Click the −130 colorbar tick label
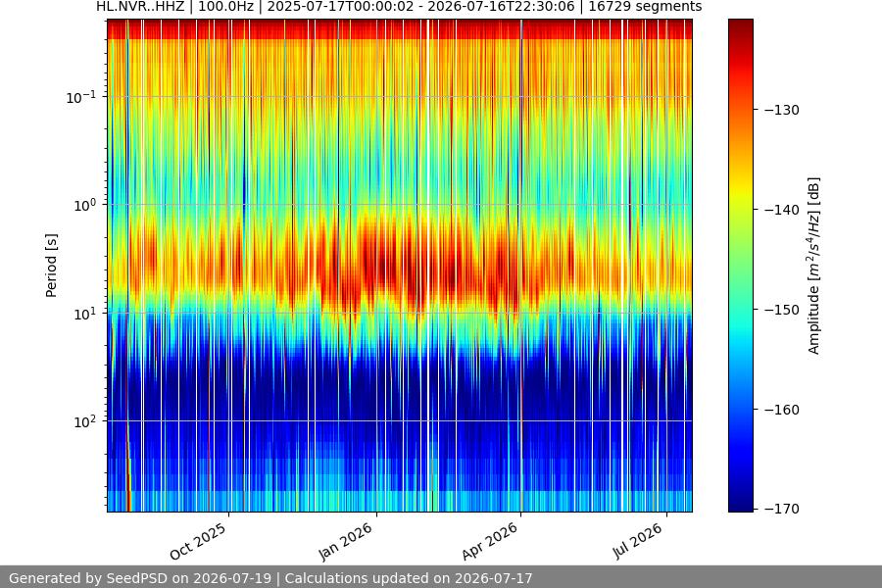This screenshot has width=882, height=588. click(782, 110)
